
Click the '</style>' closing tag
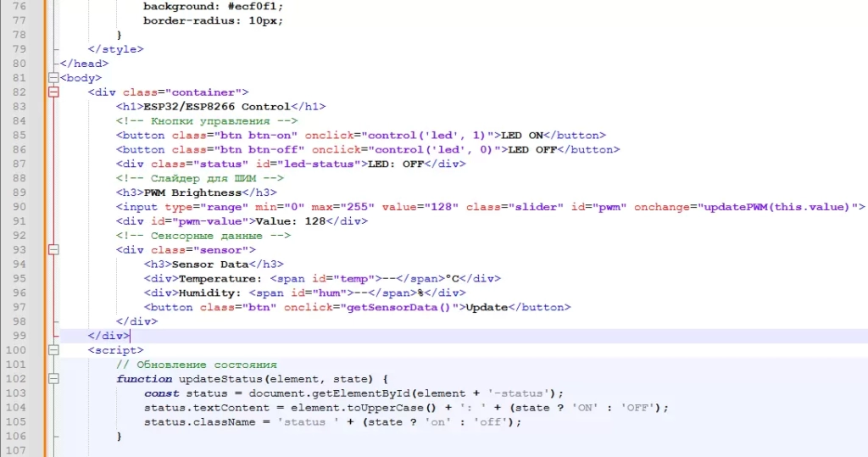click(x=115, y=49)
